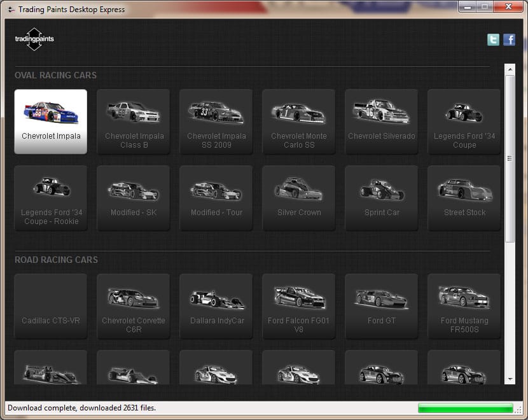Close the Trading Paints Desktop Express window
Image resolution: width=528 pixels, height=420 pixels.
(x=508, y=6)
